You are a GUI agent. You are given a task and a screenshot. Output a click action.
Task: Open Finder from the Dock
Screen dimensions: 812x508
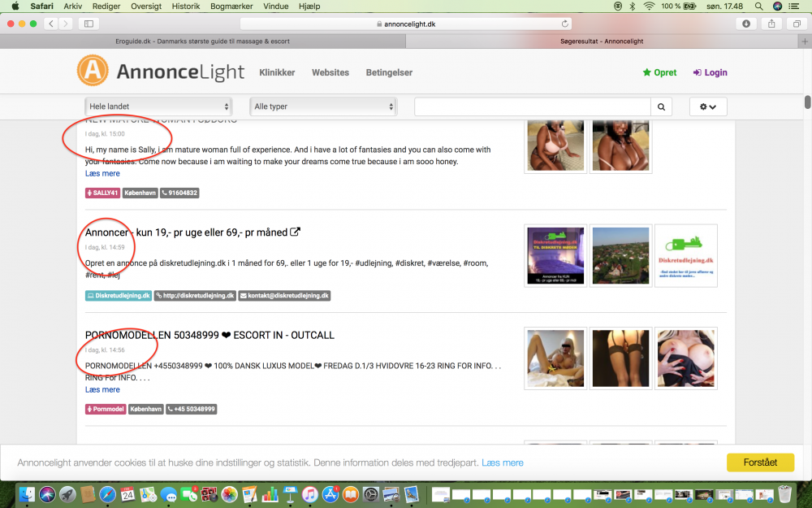click(x=27, y=494)
